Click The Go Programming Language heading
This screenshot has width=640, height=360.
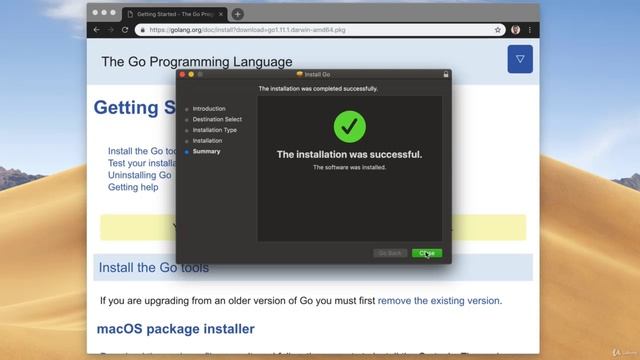(197, 62)
